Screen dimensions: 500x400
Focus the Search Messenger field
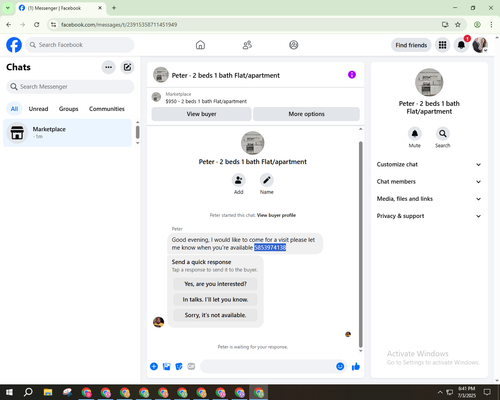coord(70,87)
